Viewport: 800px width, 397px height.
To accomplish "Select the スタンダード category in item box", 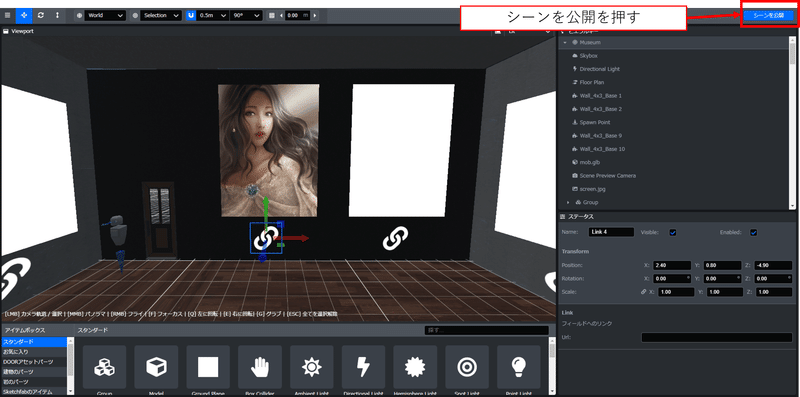I will [34, 341].
